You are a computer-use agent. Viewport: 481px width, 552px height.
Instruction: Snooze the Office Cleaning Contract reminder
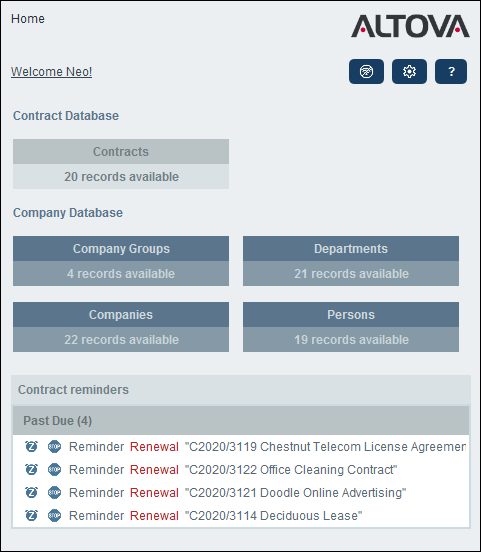[x=31, y=469]
